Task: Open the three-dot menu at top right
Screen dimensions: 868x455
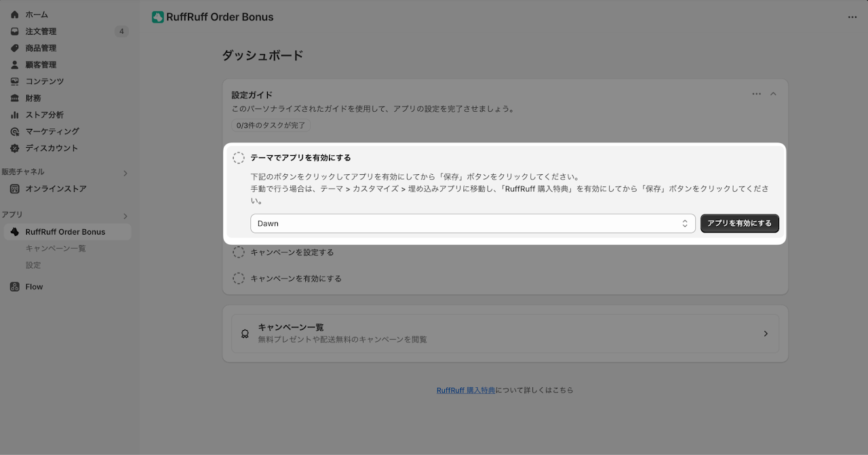Action: click(852, 17)
